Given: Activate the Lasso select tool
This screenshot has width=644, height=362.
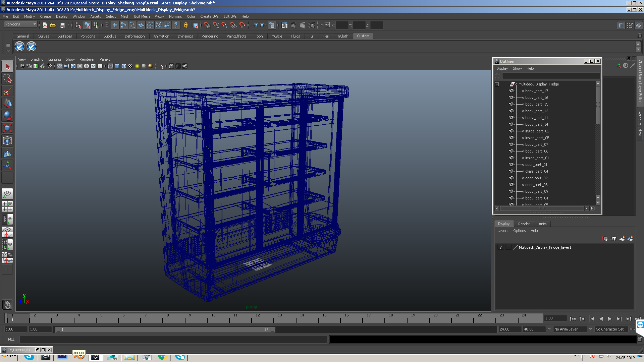Looking at the screenshot, I should coord(7,79).
